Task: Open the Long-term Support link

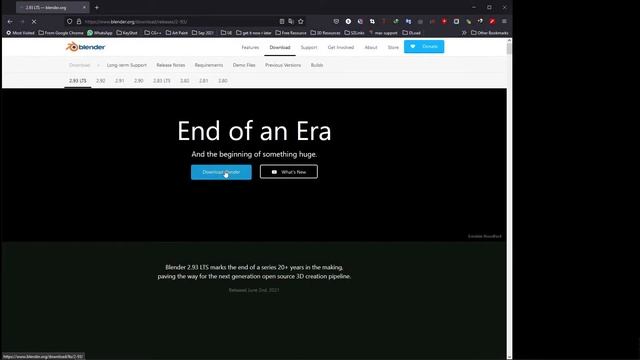Action: (127, 65)
